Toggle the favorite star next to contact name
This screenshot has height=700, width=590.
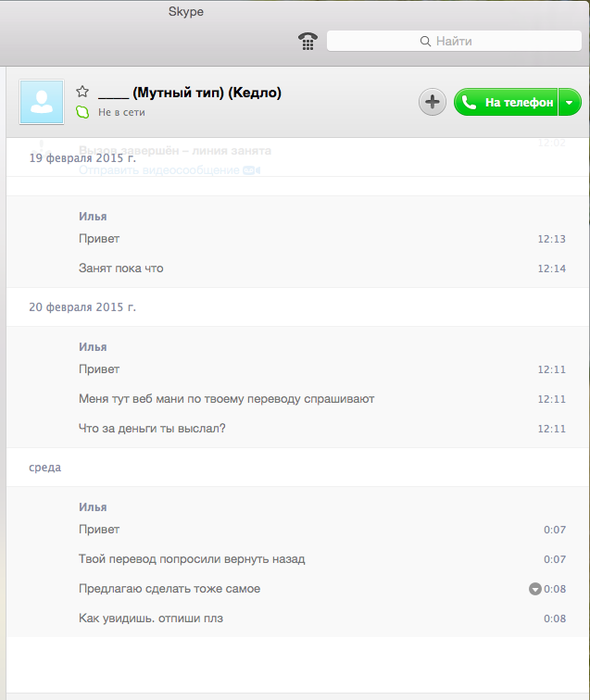(82, 92)
